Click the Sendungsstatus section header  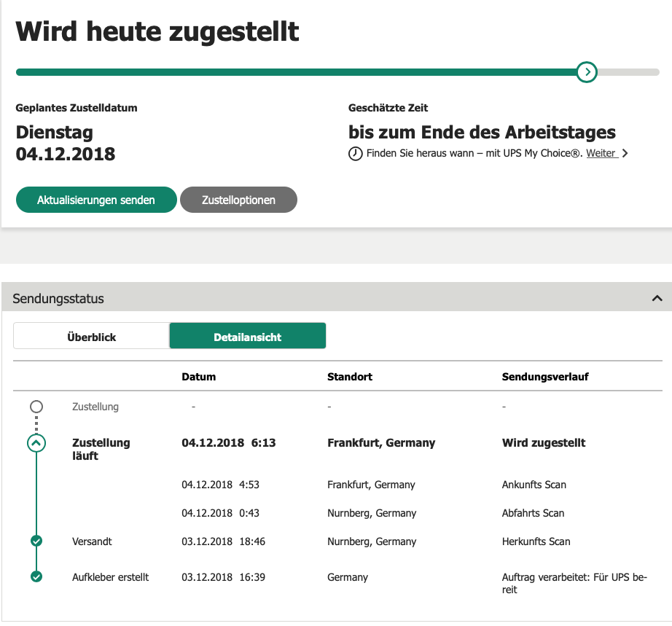[x=58, y=299]
